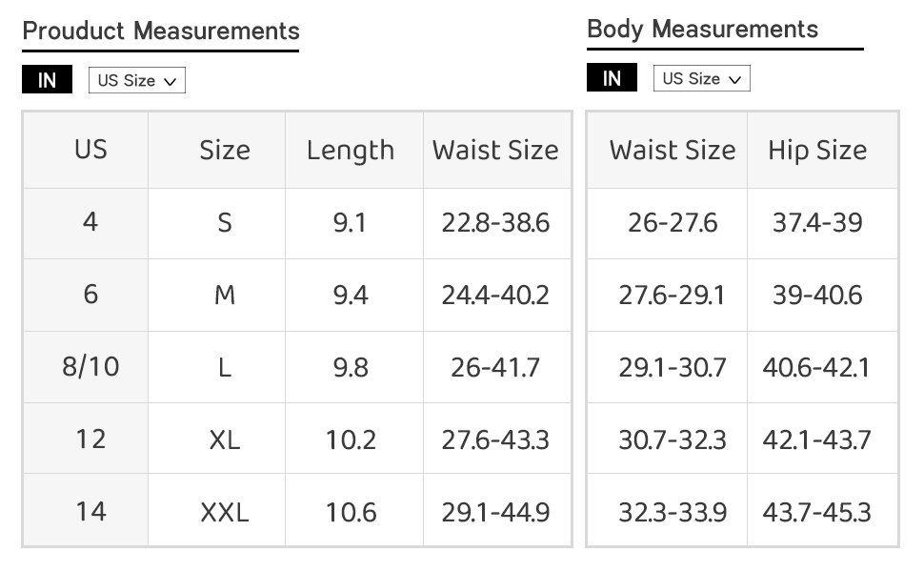Click the 24.4-40.2 waist size cell
The height and width of the screenshot is (572, 924).
coord(495,295)
